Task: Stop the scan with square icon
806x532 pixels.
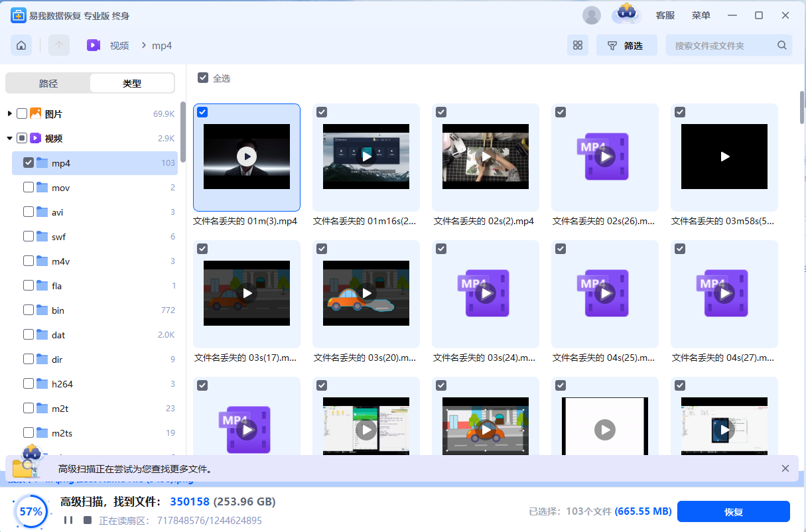Action: pos(88,520)
